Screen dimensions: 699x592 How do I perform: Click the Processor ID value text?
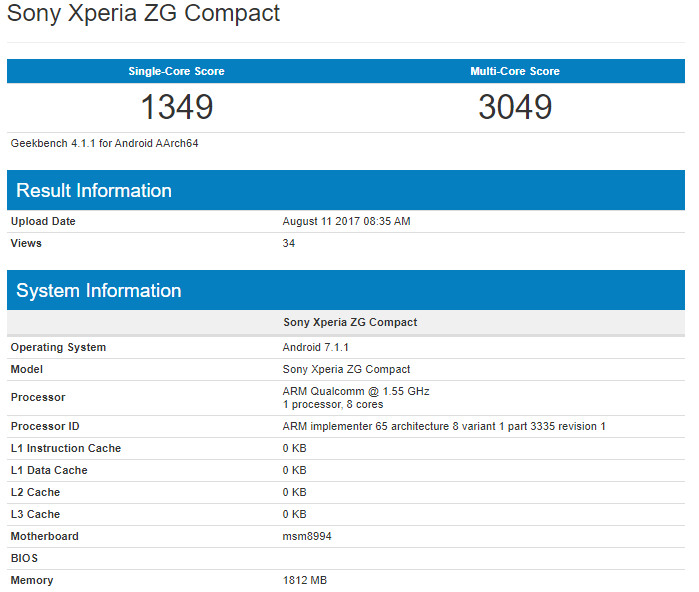[x=444, y=426]
